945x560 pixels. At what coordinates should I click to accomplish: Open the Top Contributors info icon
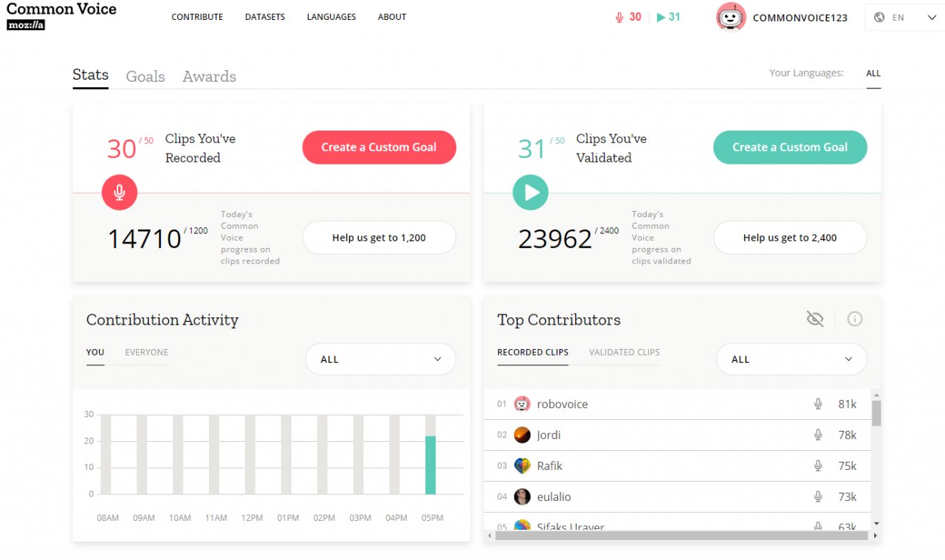[855, 319]
